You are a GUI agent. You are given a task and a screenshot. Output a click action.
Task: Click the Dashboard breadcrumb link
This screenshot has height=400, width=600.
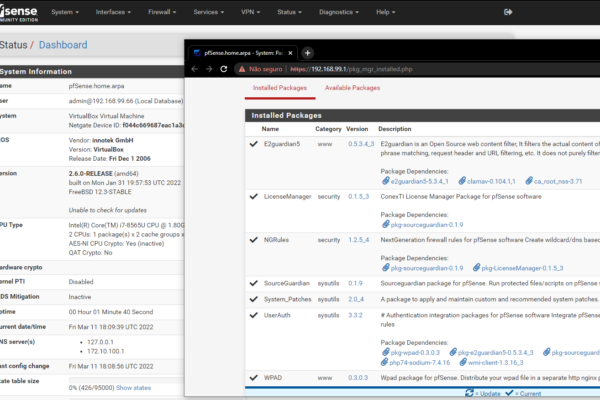coord(63,45)
